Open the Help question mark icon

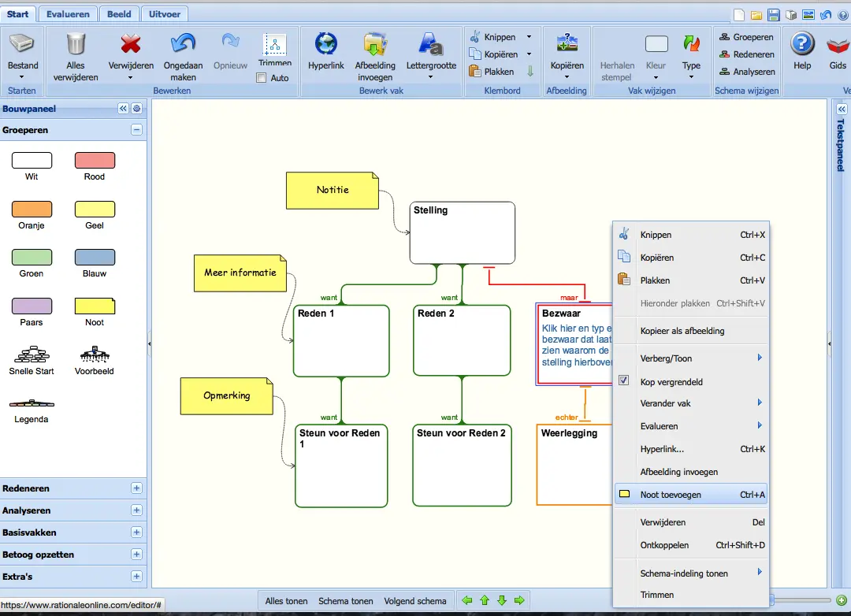point(802,44)
